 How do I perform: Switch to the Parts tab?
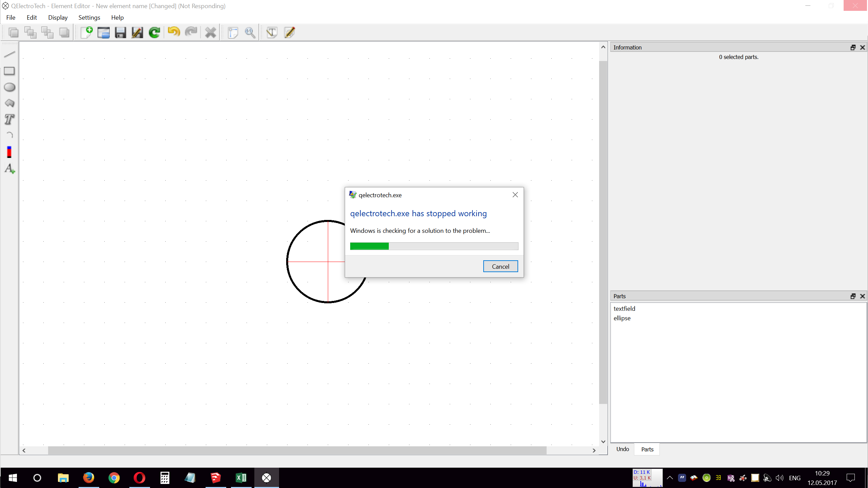point(647,449)
